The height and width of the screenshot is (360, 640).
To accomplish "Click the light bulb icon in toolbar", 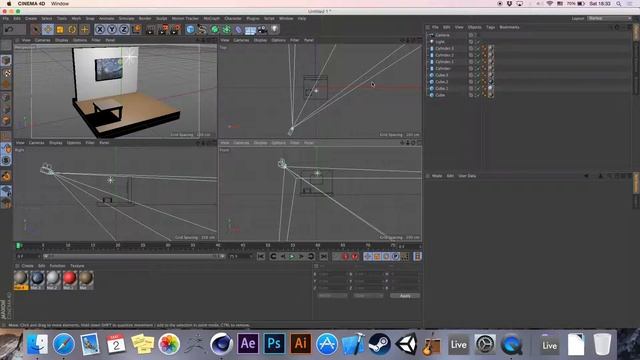I will click(275, 29).
